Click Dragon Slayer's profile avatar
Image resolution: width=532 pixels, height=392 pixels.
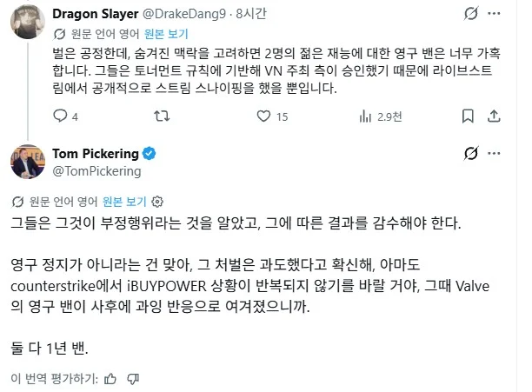pos(28,22)
